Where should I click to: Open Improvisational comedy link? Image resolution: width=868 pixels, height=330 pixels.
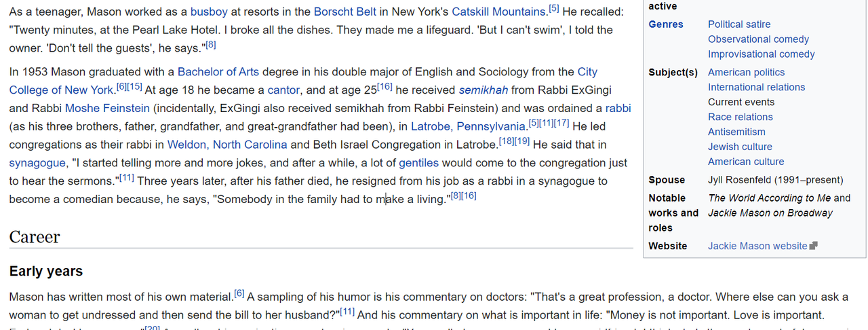click(762, 54)
